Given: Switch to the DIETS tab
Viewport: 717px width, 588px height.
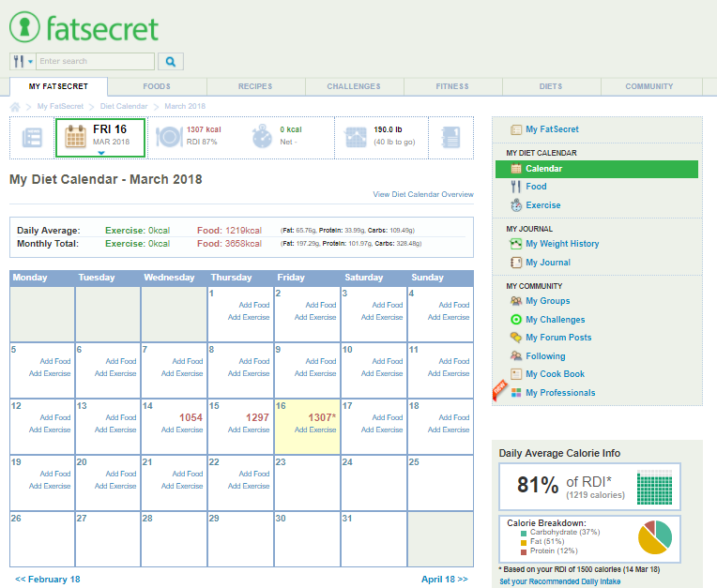Looking at the screenshot, I should coord(551,86).
